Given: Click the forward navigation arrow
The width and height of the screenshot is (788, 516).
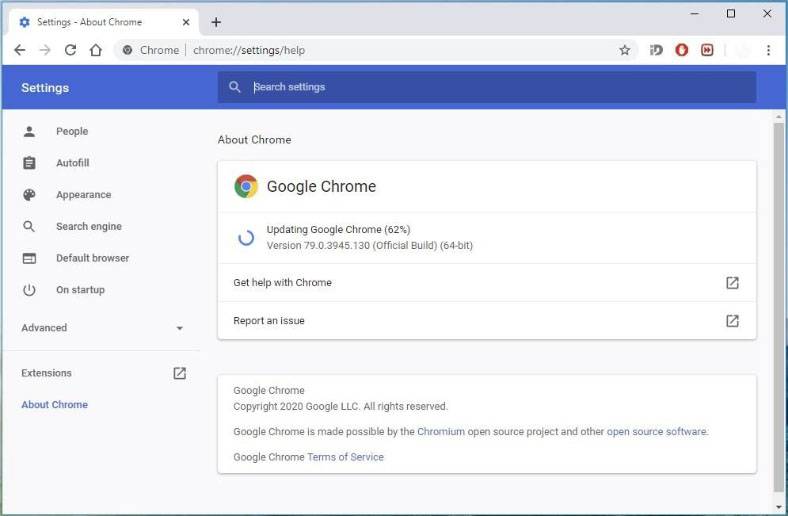Looking at the screenshot, I should (x=45, y=50).
